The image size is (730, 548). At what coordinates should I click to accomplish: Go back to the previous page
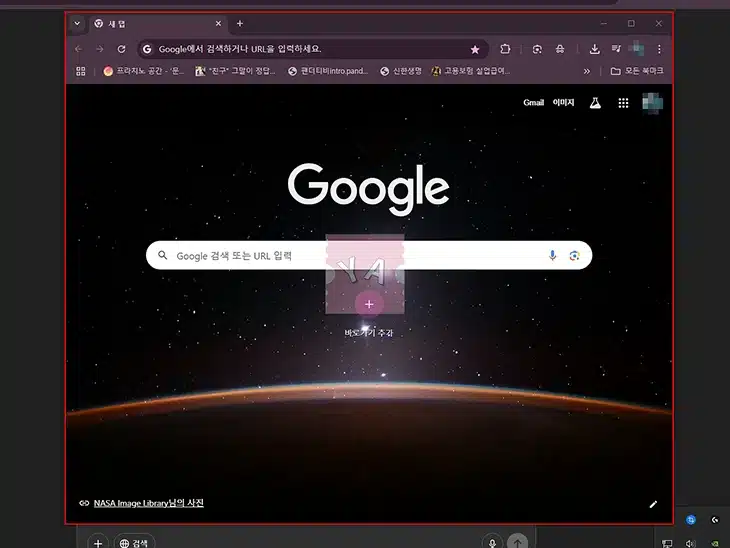point(79,49)
